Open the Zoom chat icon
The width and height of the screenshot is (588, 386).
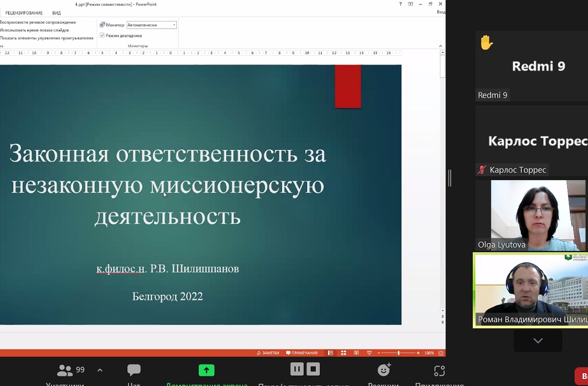tap(134, 370)
